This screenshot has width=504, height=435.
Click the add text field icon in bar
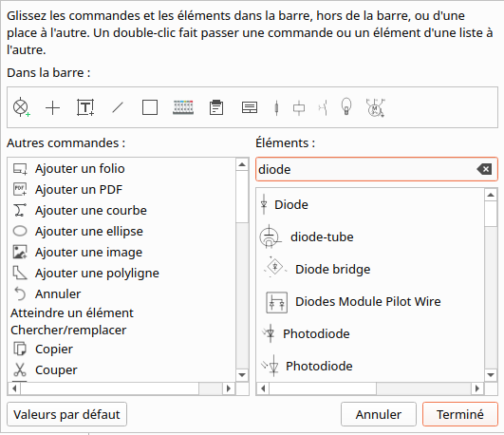click(x=85, y=107)
